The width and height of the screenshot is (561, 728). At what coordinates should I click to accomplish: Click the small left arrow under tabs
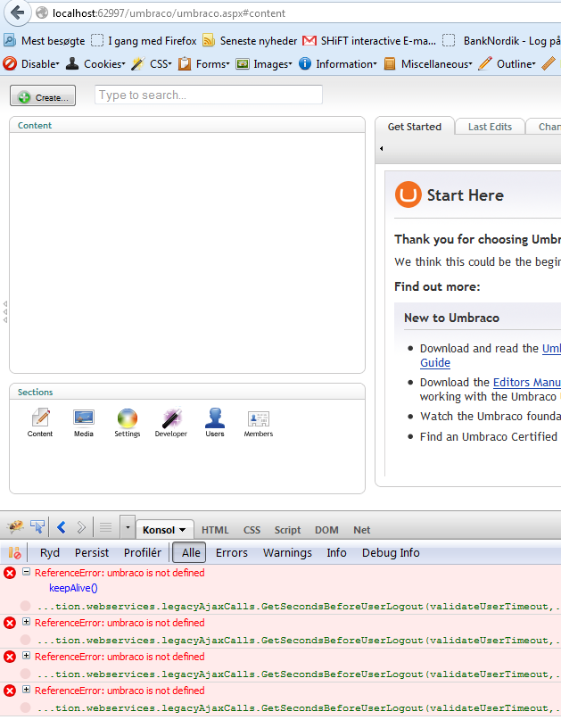pos(382,149)
